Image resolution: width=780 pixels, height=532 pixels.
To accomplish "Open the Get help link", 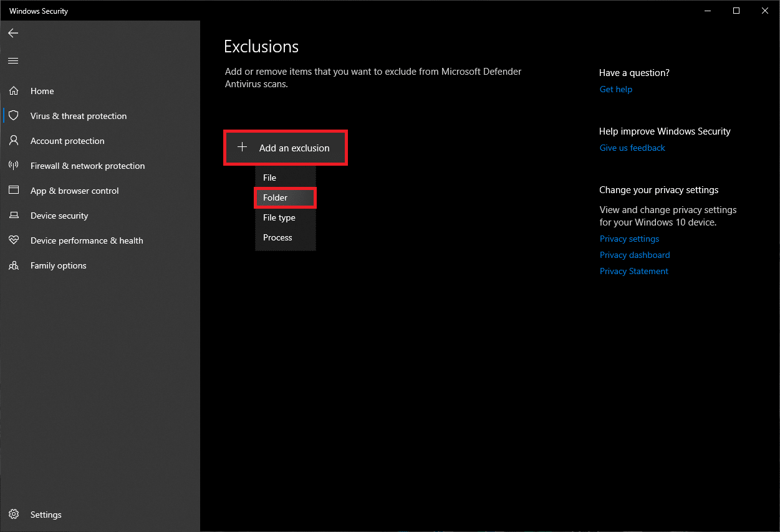I will 615,89.
